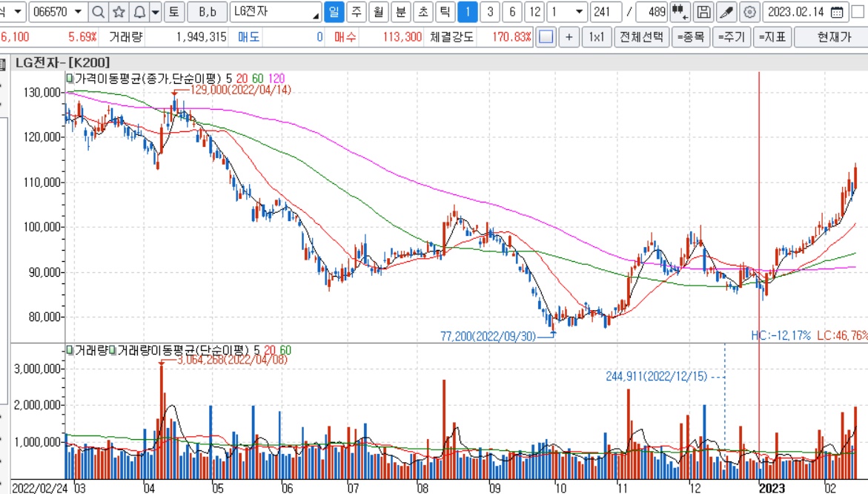Image resolution: width=868 pixels, height=494 pixels.
Task: Click the 489 total count field
Action: click(652, 12)
